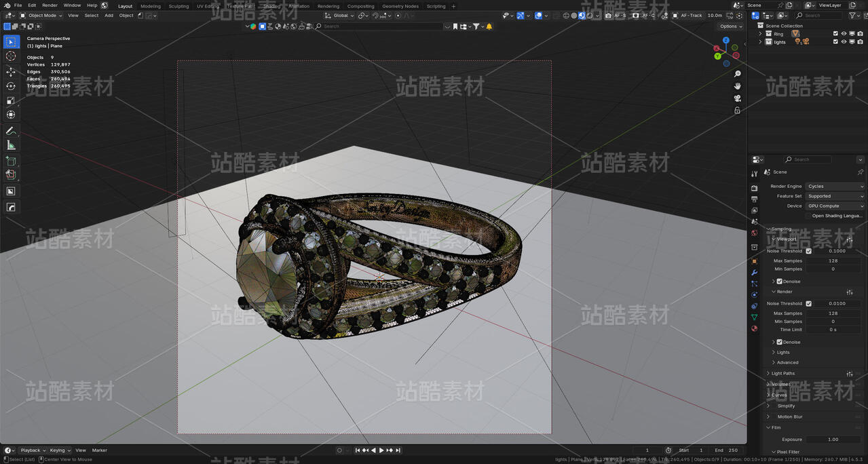
Task: Jump to the end frame
Action: (x=398, y=450)
